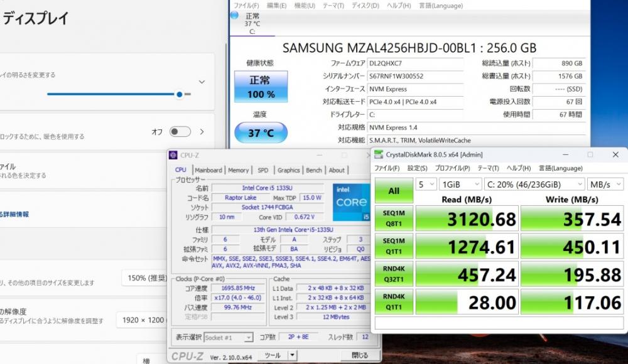Click the Raptor Lake code name value

(241, 198)
